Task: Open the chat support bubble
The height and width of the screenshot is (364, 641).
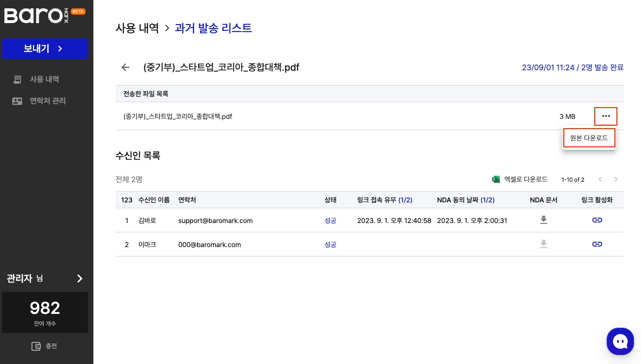Action: point(620,341)
